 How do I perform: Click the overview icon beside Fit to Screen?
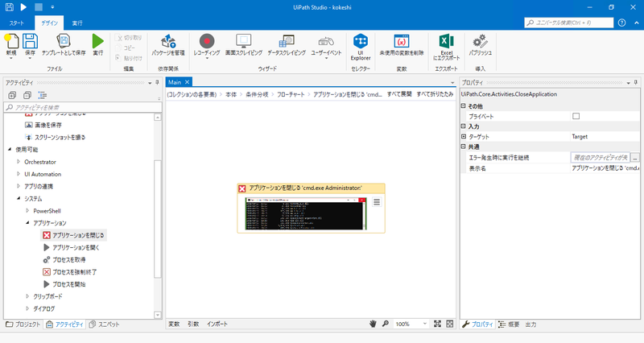tap(450, 324)
